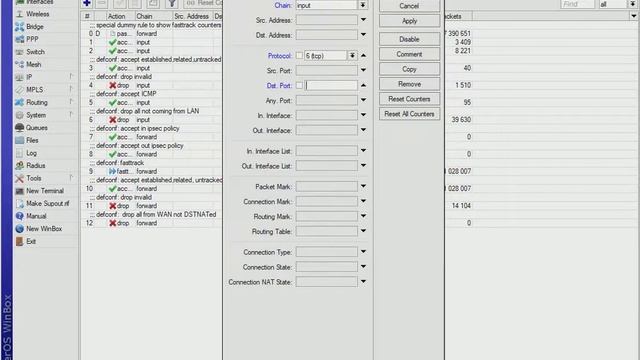The height and width of the screenshot is (360, 640).
Task: Expand the Out. Interface field
Action: [363, 130]
